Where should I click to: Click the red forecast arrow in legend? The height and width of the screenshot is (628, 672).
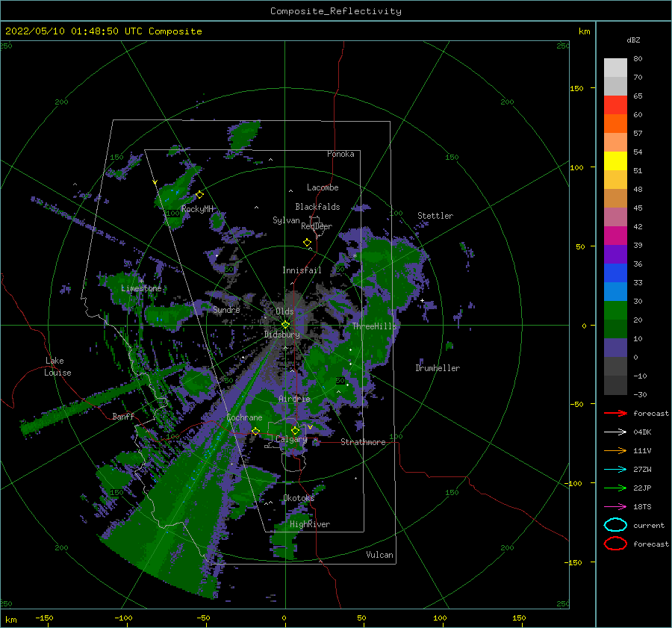pos(615,413)
